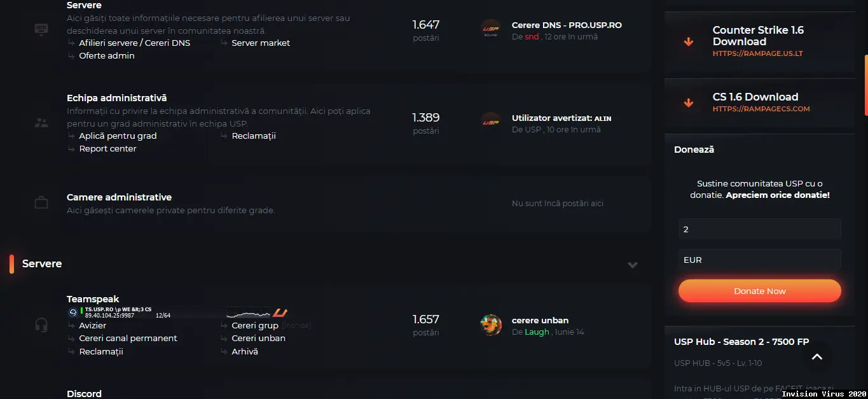Click the CS 1.6 Download arrow icon

click(689, 102)
